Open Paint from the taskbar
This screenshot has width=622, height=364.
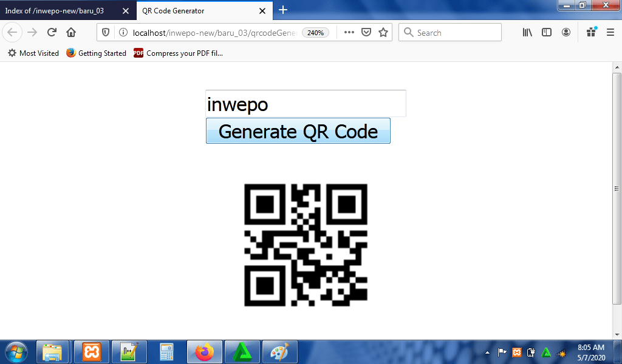[280, 352]
